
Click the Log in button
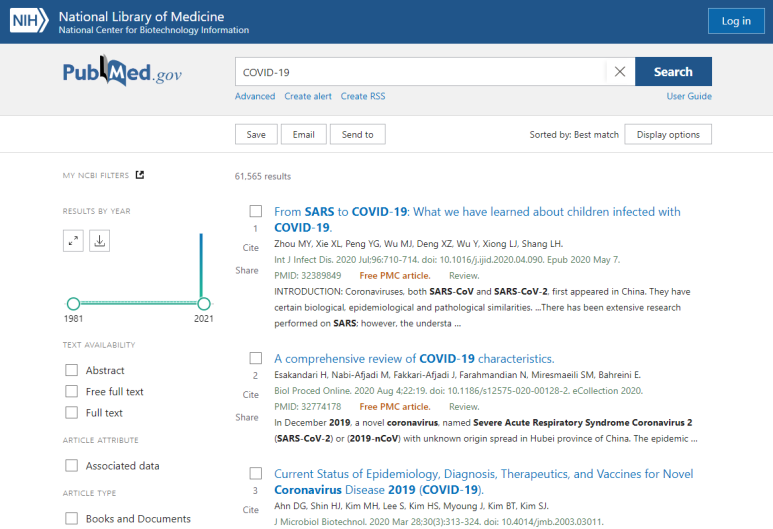coord(736,21)
